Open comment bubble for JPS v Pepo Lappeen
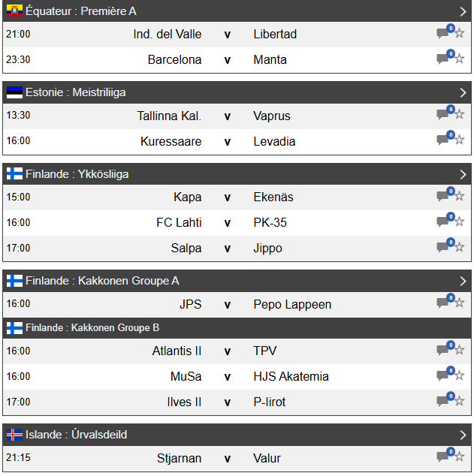 (x=443, y=304)
